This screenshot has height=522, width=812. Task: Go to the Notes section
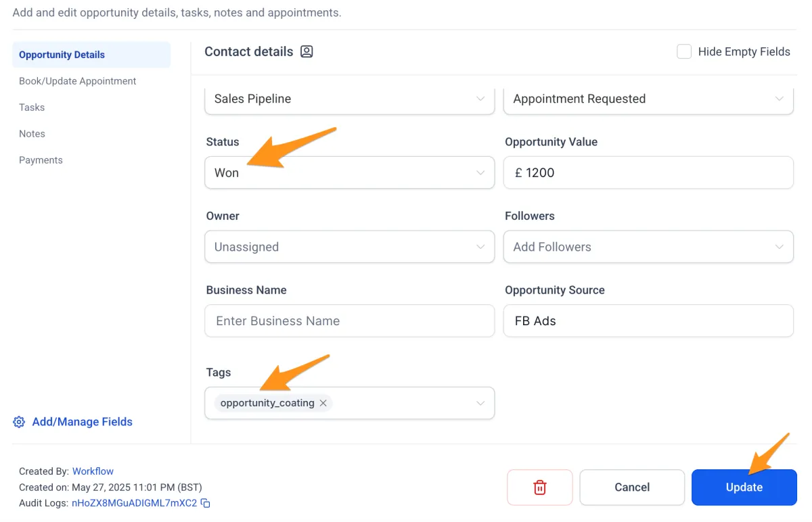point(32,134)
